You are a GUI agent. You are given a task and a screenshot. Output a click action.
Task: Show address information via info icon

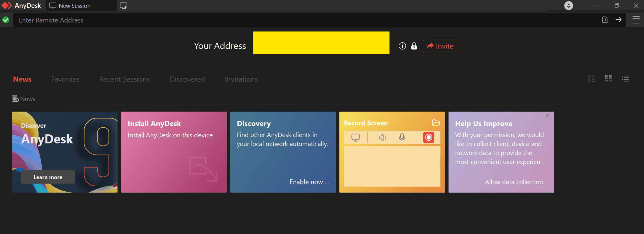pos(402,46)
